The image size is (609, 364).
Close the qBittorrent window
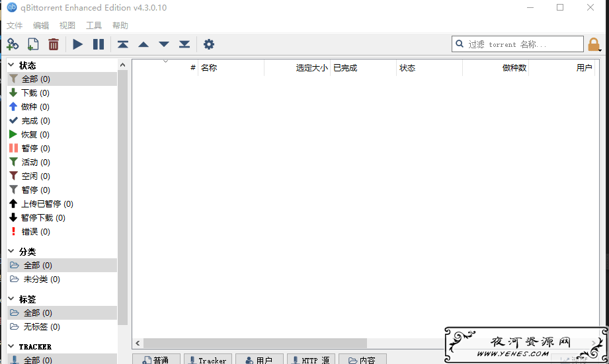click(x=590, y=7)
